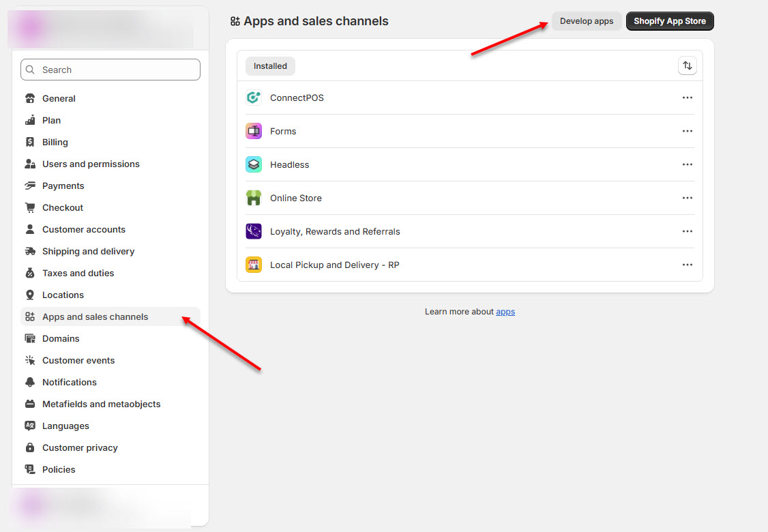768x532 pixels.
Task: Click the Policies document icon
Action: click(x=30, y=469)
